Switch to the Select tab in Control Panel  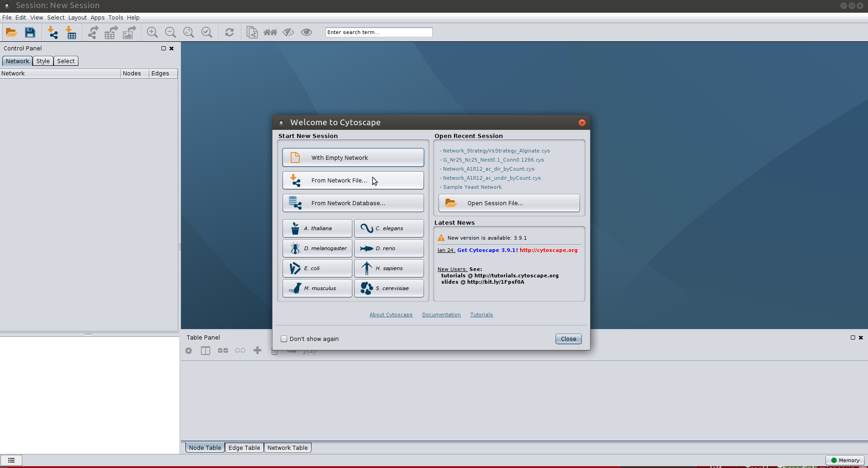point(66,61)
